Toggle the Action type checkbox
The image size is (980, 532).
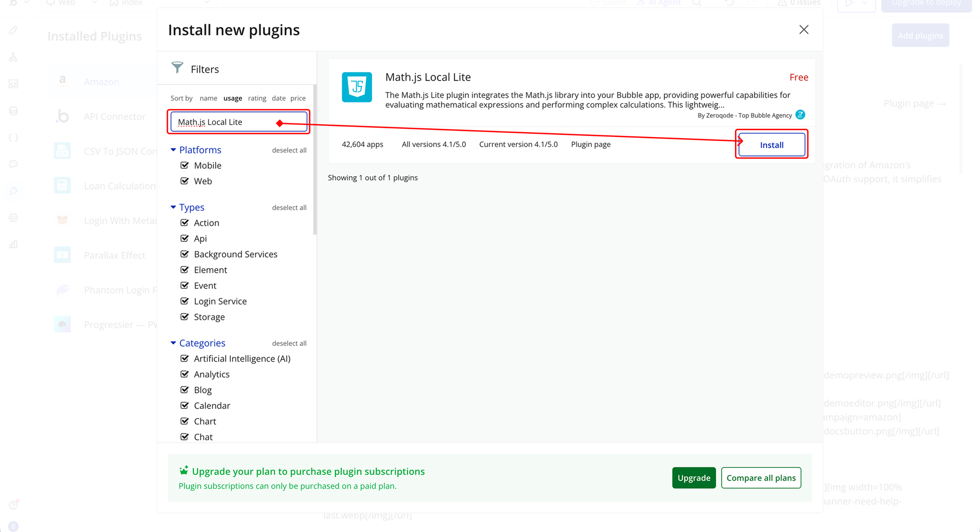[184, 223]
